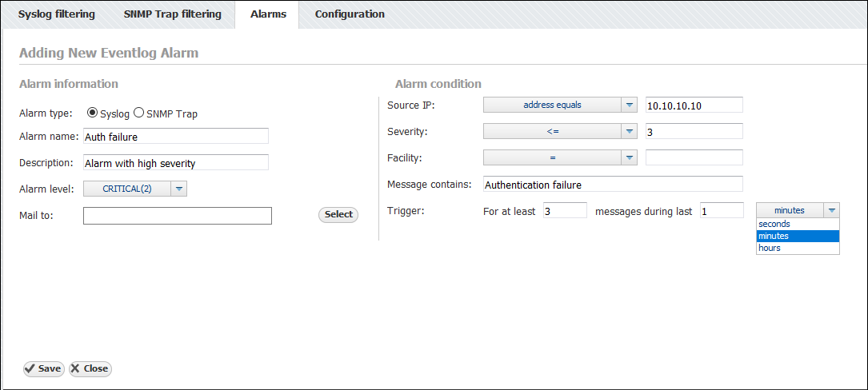Viewport: 868px width, 390px height.
Task: Click the Save button with checkmark
Action: [43, 368]
